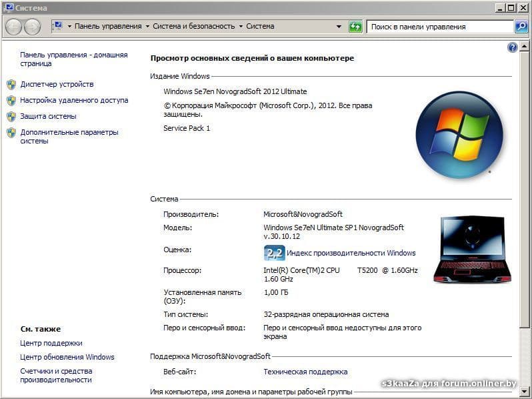Open Диспетчер устройств link
The height and width of the screenshot is (399, 532).
click(57, 84)
